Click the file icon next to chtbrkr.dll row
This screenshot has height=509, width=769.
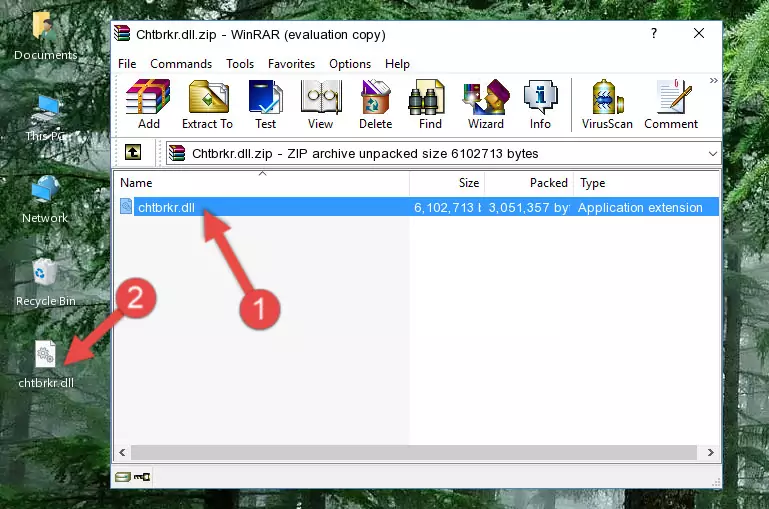pos(126,206)
